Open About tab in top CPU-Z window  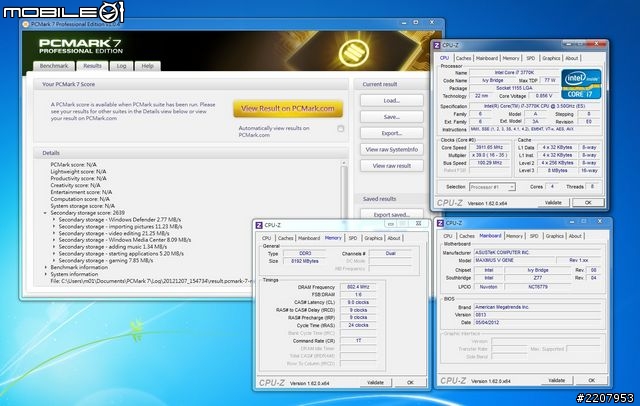pos(571,58)
